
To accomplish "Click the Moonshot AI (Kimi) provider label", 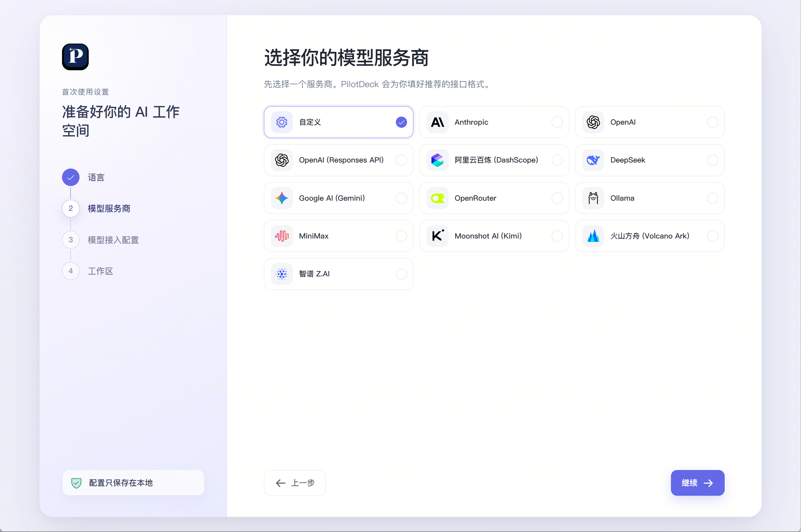I will point(488,236).
